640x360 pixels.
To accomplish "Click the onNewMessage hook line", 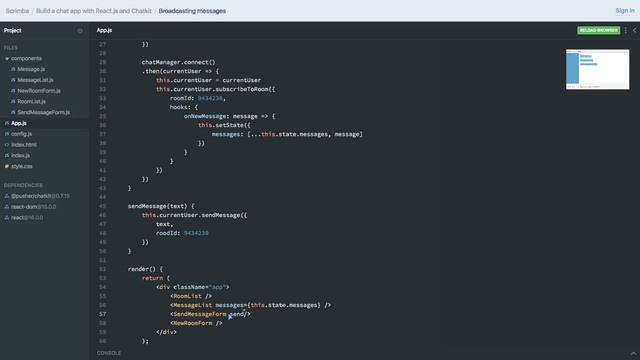I will 229,116.
